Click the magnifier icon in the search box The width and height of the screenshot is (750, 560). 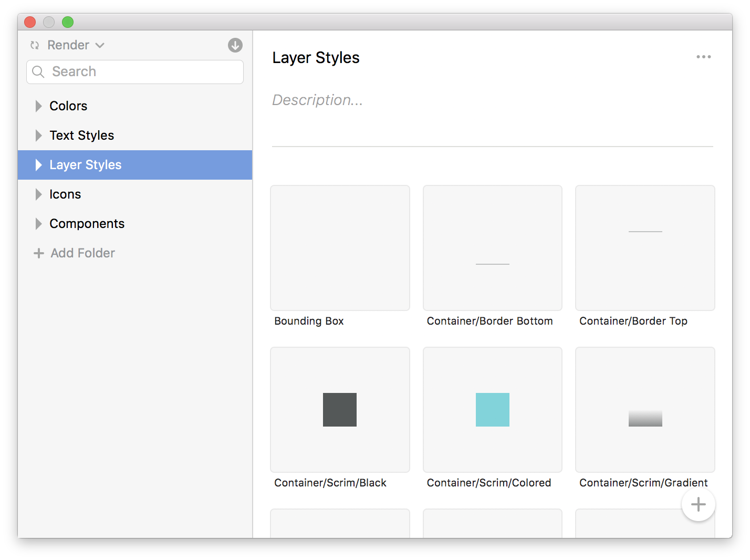point(38,71)
